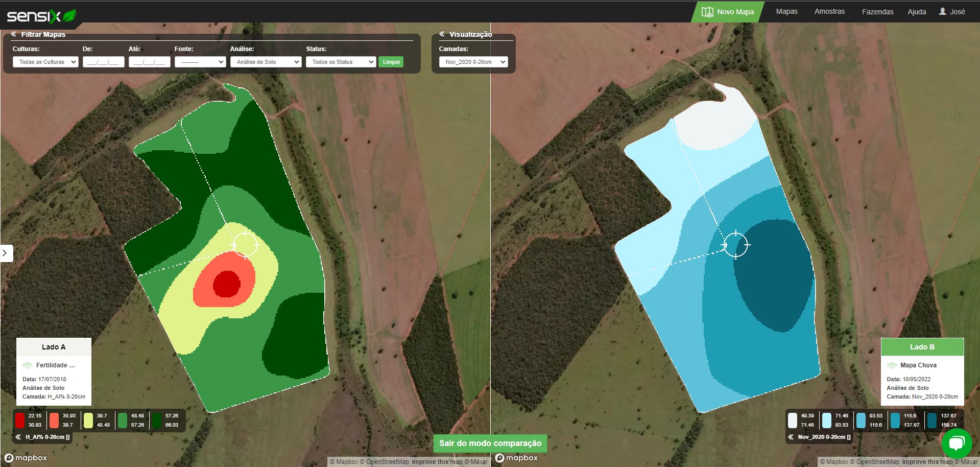The height and width of the screenshot is (467, 980).
Task: Open the chat support bubble
Action: (x=956, y=443)
